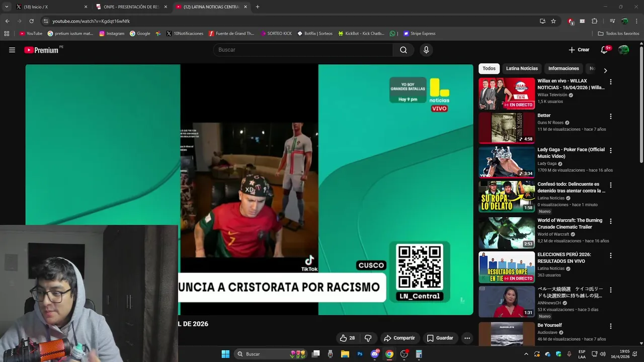Open WhatsApp bookmark icon
This screenshot has width=644, height=362.
tap(392, 34)
